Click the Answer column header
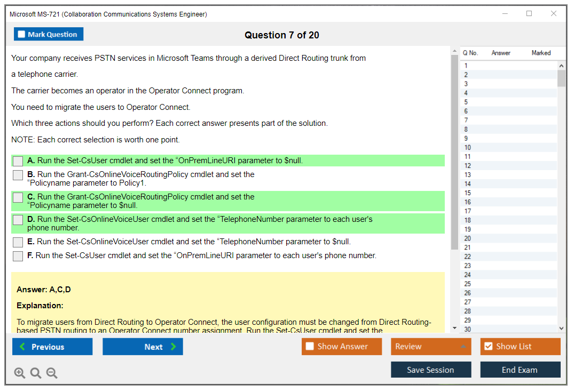 [501, 53]
